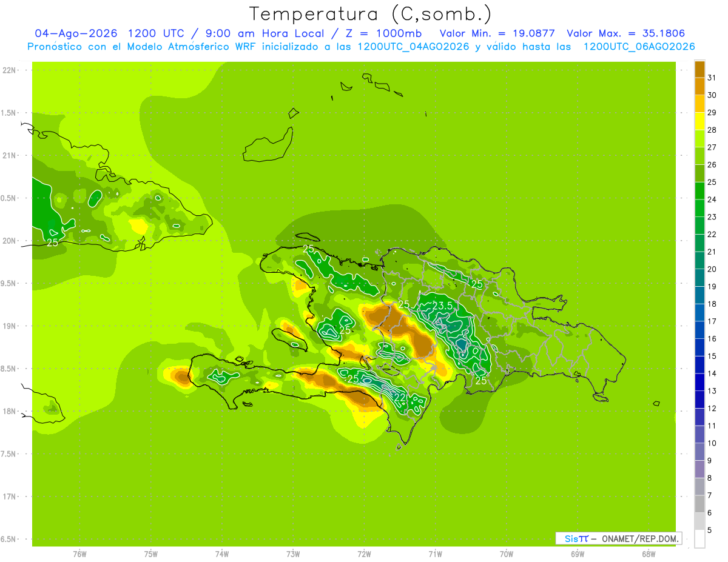
Task: Click the '18N' latitude axis label
Action: (x=8, y=412)
